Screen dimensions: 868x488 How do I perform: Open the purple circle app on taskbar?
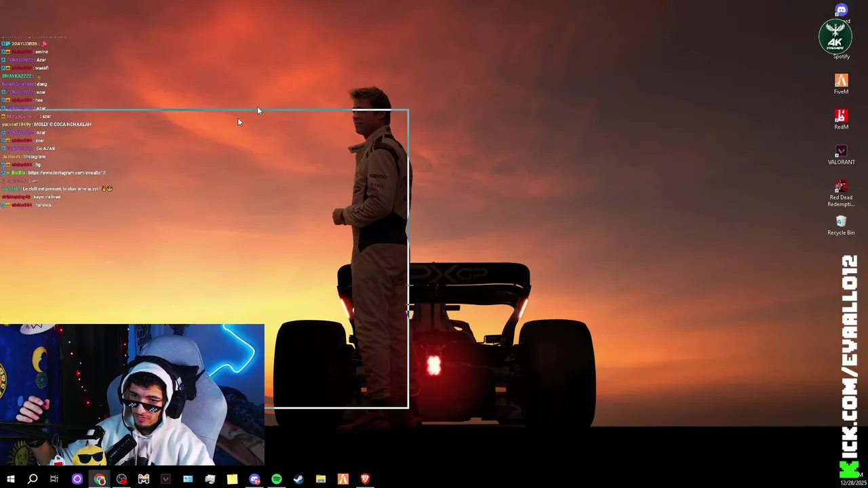click(x=77, y=479)
